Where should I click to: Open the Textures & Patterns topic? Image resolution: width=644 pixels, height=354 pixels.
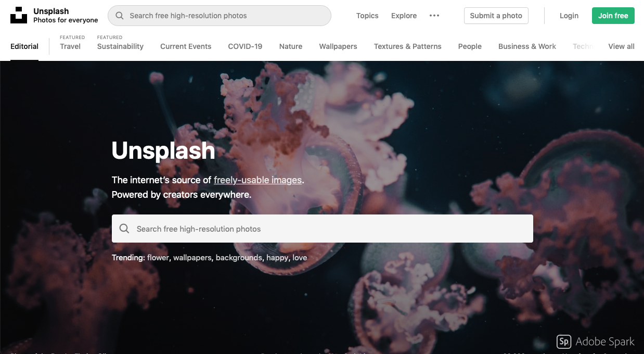pyautogui.click(x=408, y=46)
